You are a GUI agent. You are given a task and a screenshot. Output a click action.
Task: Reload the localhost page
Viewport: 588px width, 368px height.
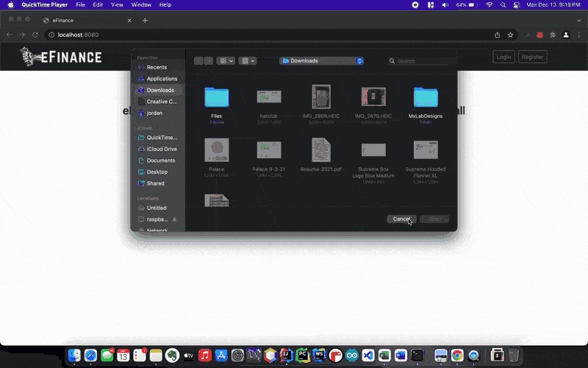point(35,35)
